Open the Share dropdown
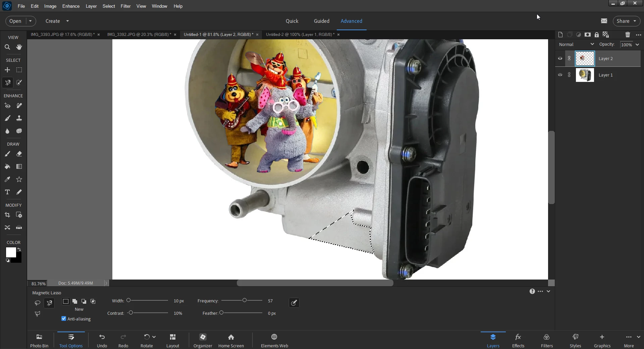644x349 pixels. pyautogui.click(x=627, y=21)
